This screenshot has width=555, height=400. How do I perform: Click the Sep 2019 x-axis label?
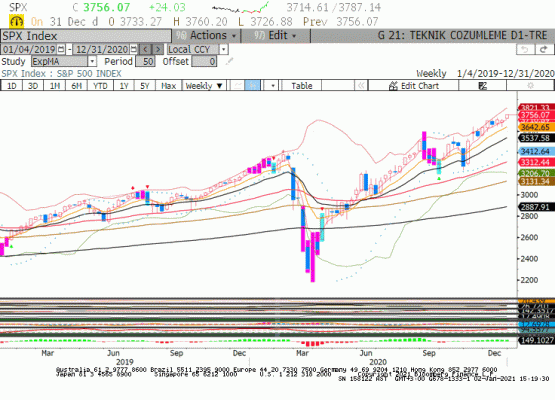point(176,353)
